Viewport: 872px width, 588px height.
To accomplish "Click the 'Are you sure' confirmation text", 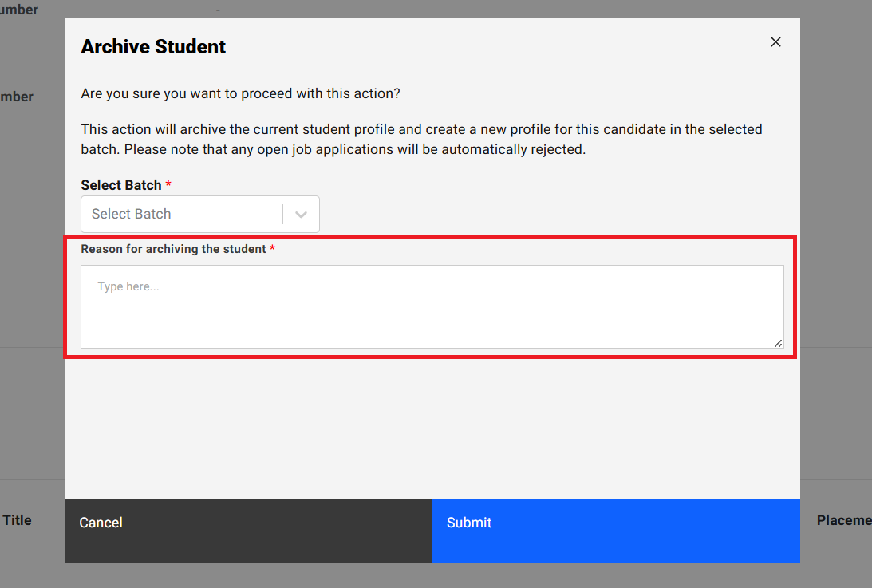I will point(240,94).
